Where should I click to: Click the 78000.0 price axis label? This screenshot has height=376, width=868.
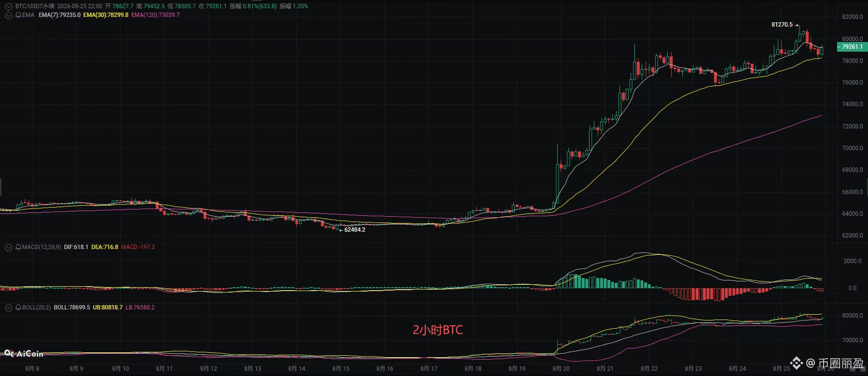tap(853, 61)
